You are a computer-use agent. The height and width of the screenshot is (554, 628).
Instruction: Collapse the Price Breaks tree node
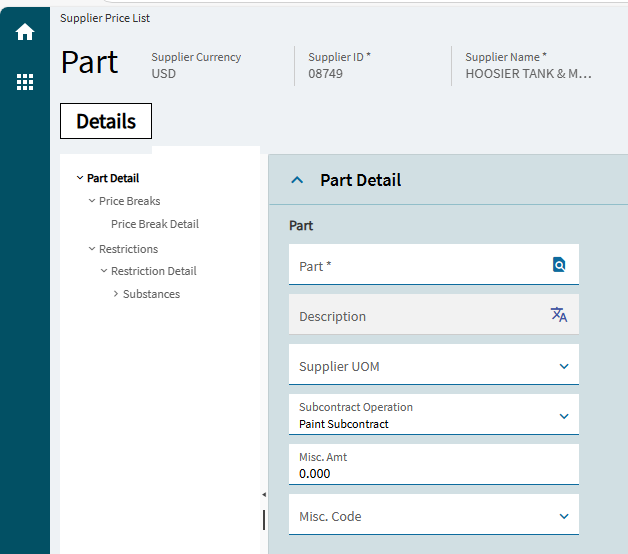[x=92, y=201]
